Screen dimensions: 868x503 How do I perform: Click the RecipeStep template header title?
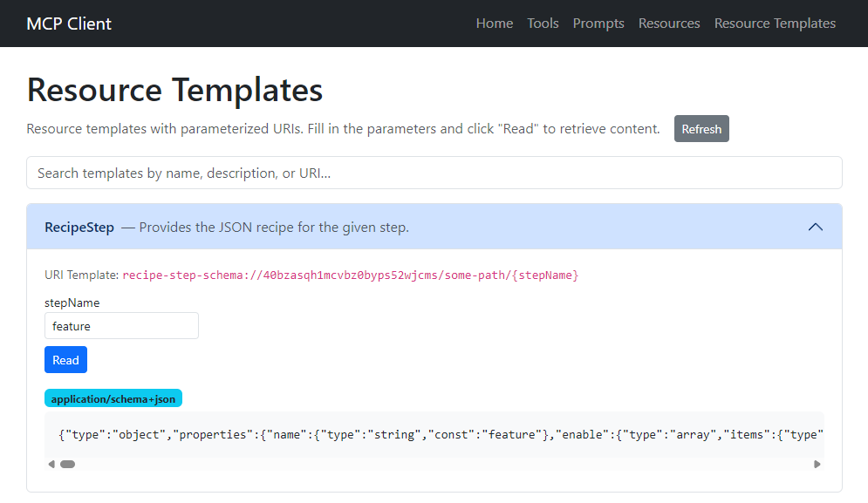79,228
